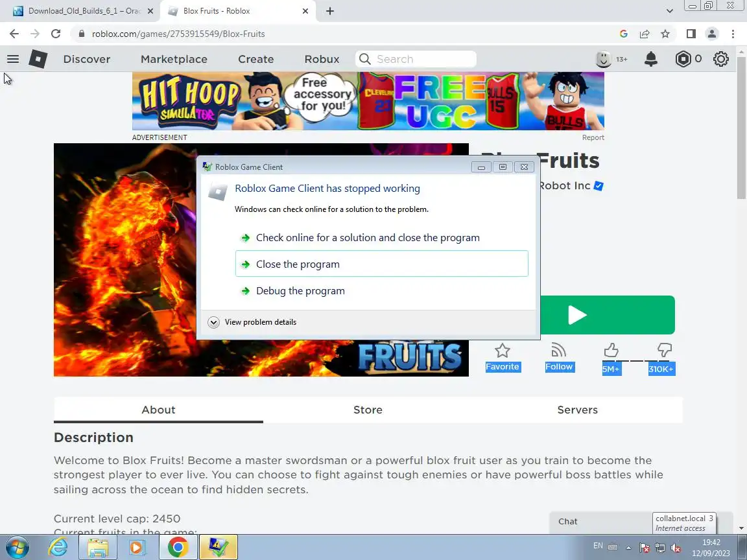Switch to the Servers tab
747x560 pixels.
coord(577,410)
